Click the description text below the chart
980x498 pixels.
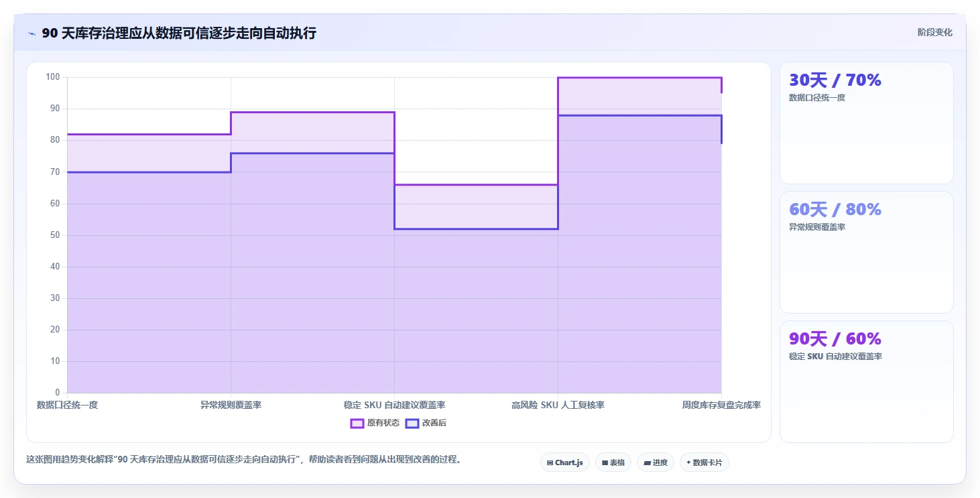(243, 460)
